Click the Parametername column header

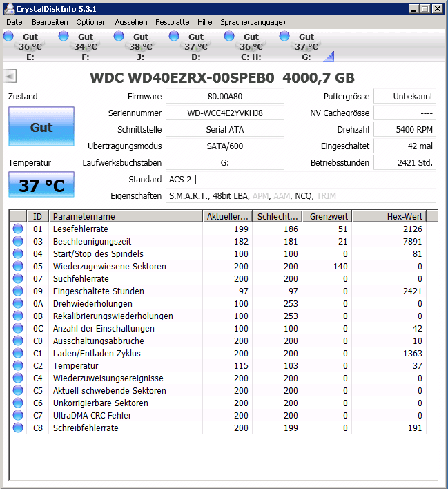click(x=126, y=216)
